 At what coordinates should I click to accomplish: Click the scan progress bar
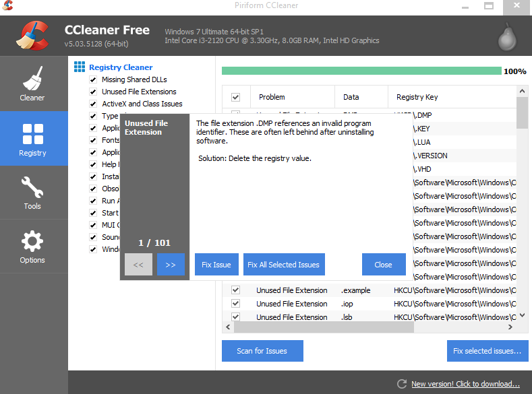[361, 71]
